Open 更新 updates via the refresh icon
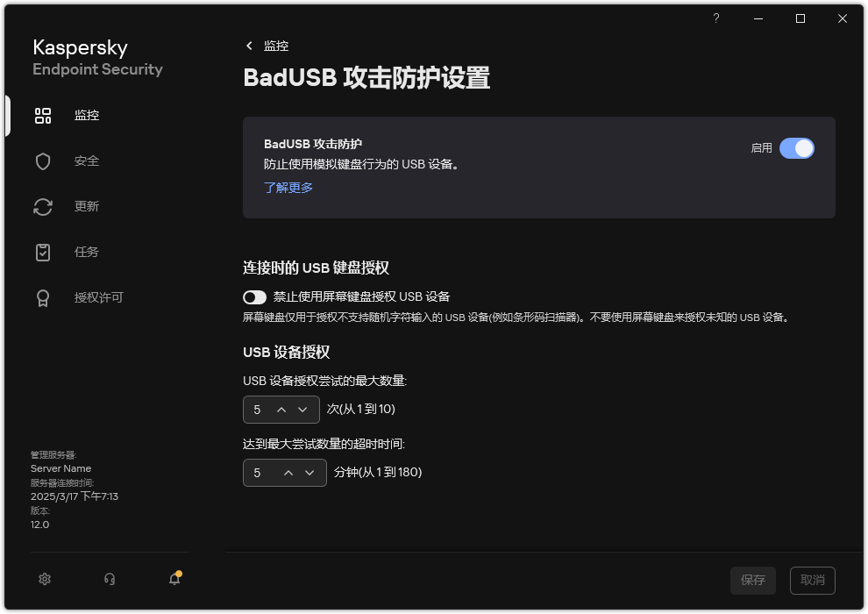 pyautogui.click(x=87, y=206)
